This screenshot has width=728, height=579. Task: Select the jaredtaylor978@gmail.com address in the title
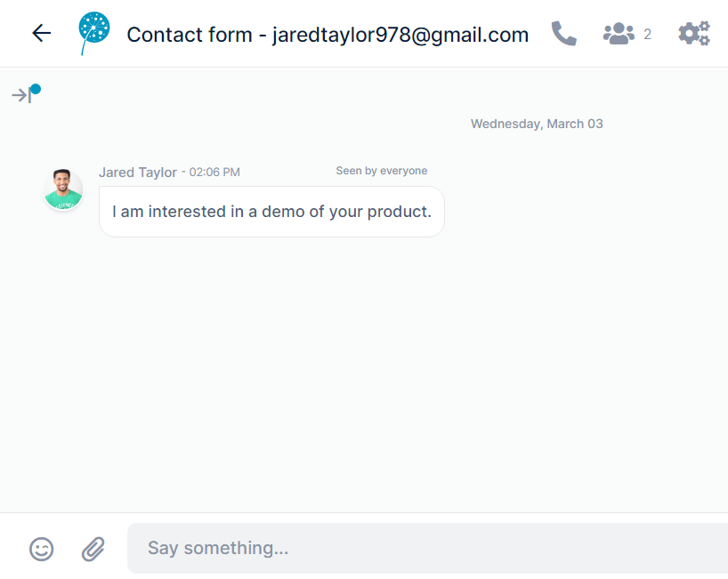pyautogui.click(x=400, y=36)
